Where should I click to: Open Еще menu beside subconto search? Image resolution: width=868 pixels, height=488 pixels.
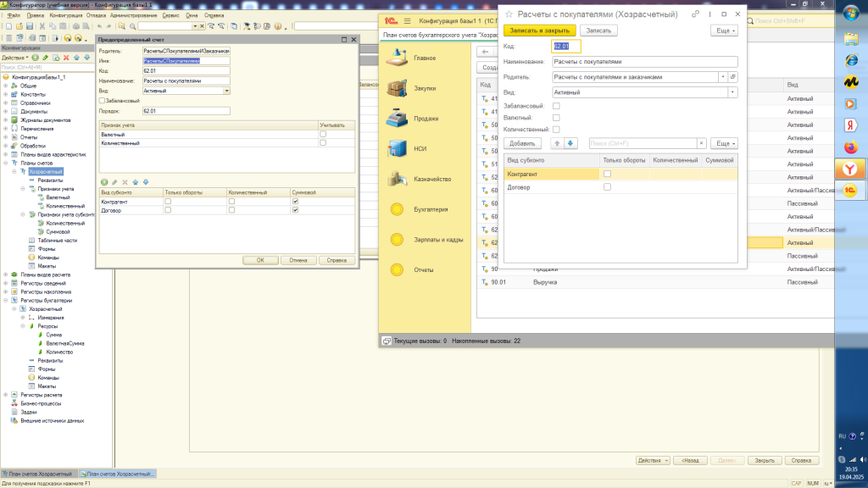pyautogui.click(x=724, y=143)
